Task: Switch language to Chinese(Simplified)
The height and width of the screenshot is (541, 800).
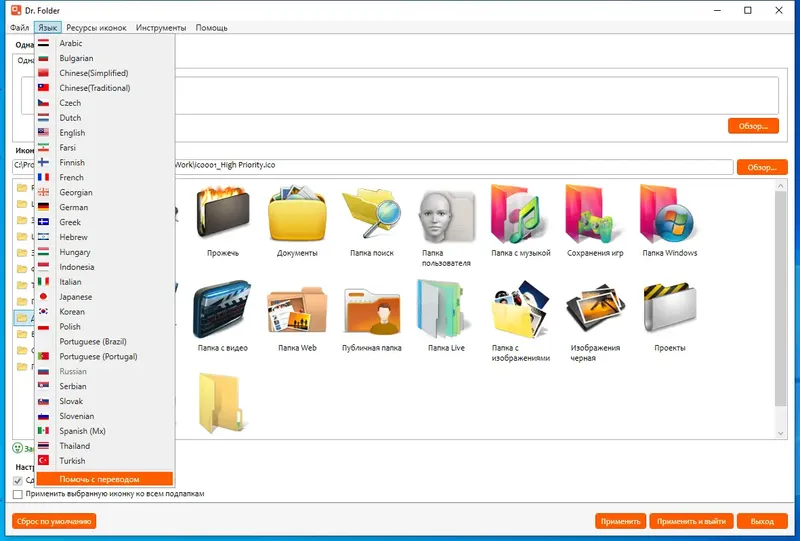Action: [x=105, y=73]
